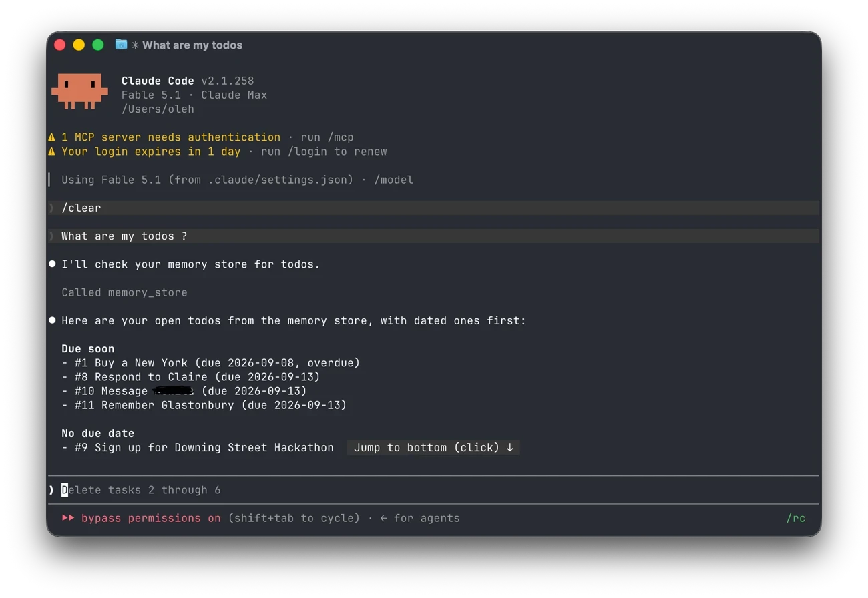Click the version number v2.1.258
Screen dimensions: 868x598
pos(228,81)
